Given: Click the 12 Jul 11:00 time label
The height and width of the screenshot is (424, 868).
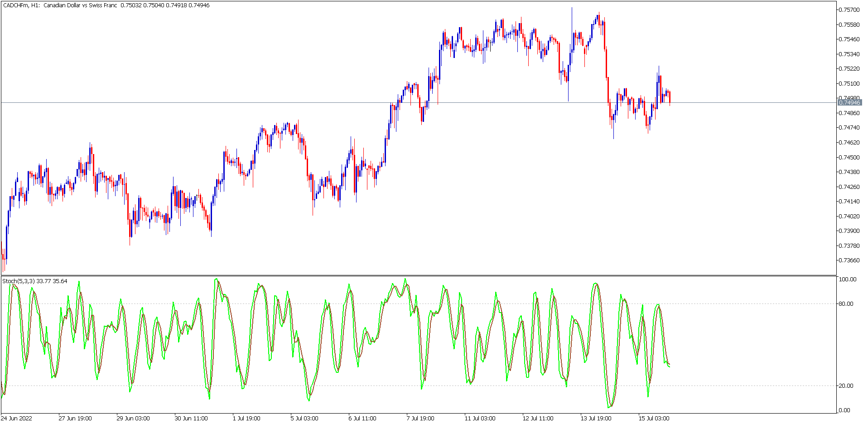Looking at the screenshot, I should (x=538, y=419).
